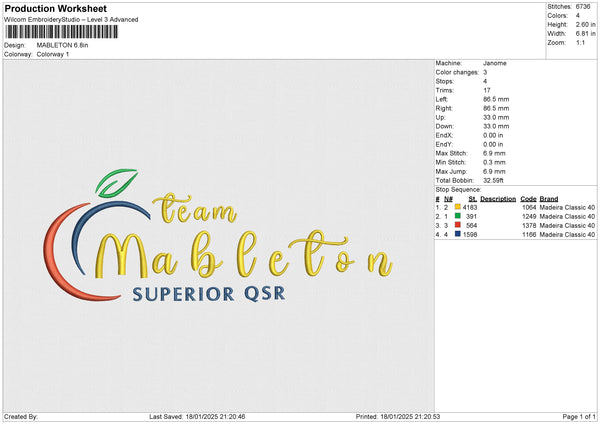Click the 'Trims:' value 17
Image resolution: width=600 pixels, height=424 pixels.
point(487,90)
